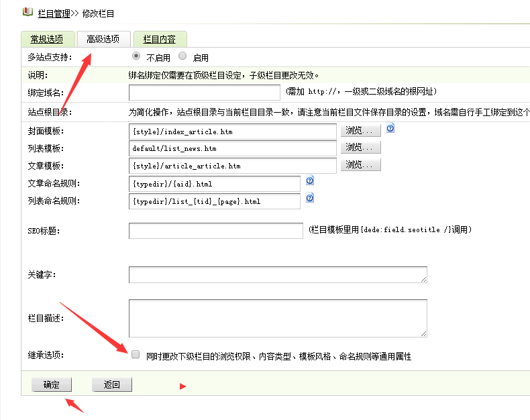
Task: Switch to the 常规选项 tab
Action: (47, 39)
